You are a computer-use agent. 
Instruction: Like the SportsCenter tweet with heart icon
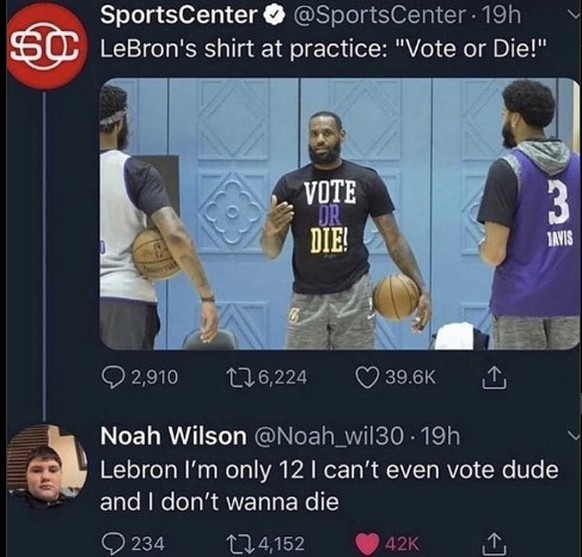point(367,377)
